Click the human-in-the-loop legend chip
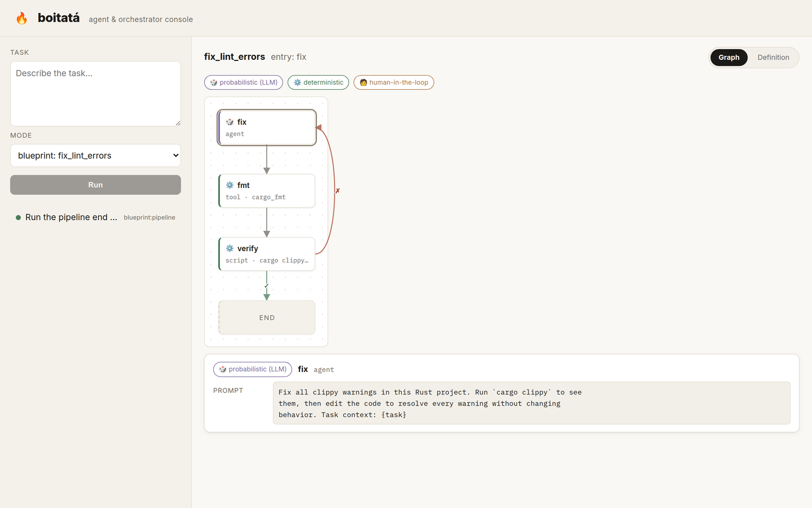Viewport: 812px width, 508px height. pos(394,82)
